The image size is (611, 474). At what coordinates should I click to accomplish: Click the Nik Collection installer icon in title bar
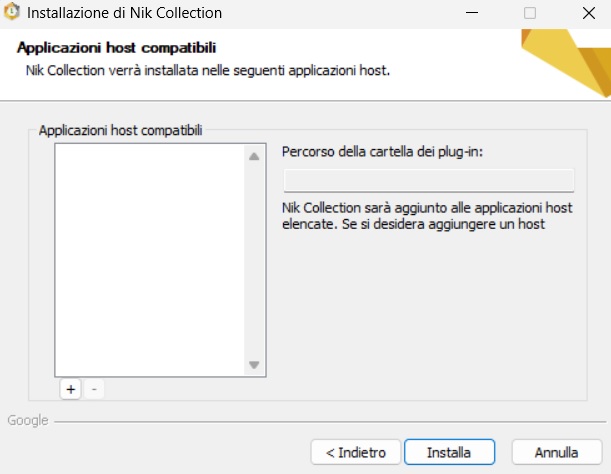(x=12, y=12)
